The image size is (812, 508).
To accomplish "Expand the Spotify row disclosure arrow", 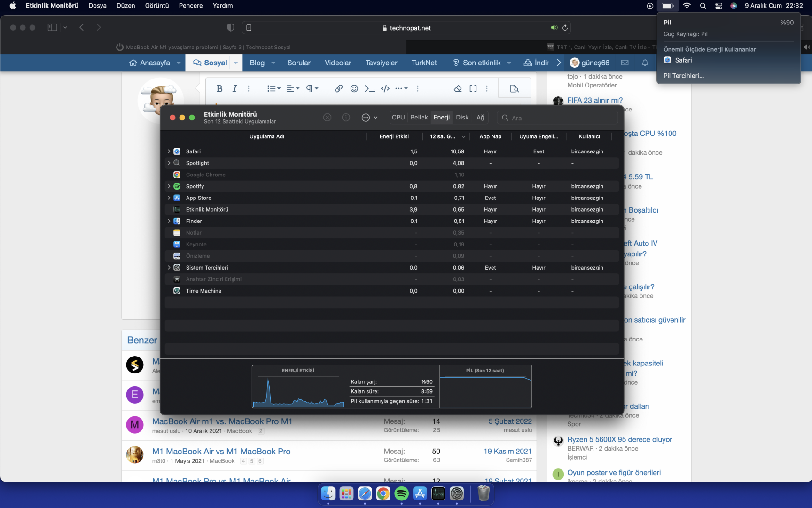I will [x=169, y=186].
